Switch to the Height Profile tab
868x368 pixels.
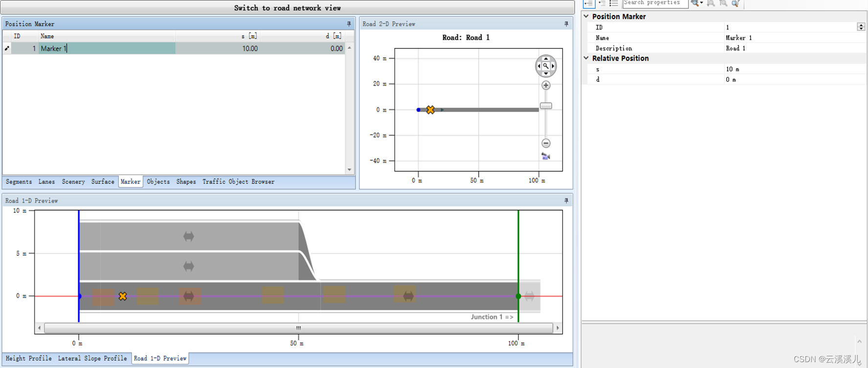[x=28, y=358]
